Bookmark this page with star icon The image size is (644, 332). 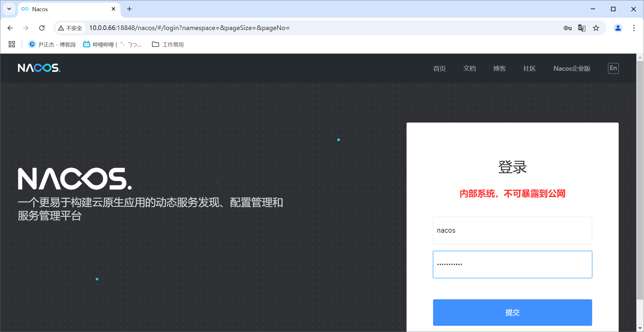coord(596,28)
